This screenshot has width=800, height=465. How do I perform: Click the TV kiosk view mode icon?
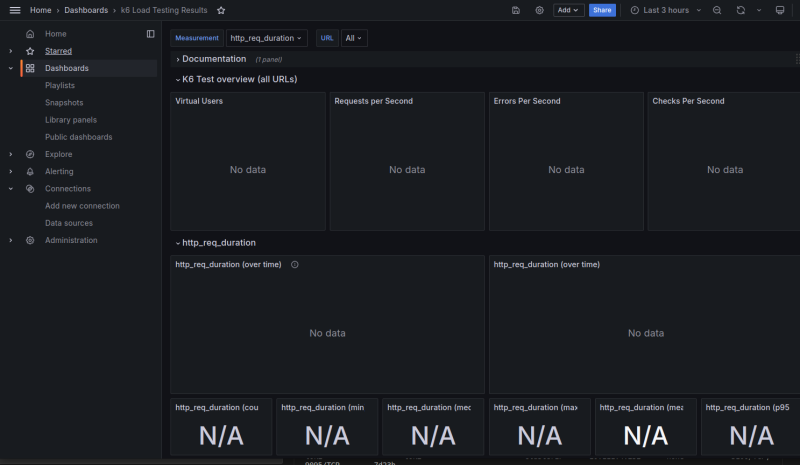pyautogui.click(x=780, y=10)
